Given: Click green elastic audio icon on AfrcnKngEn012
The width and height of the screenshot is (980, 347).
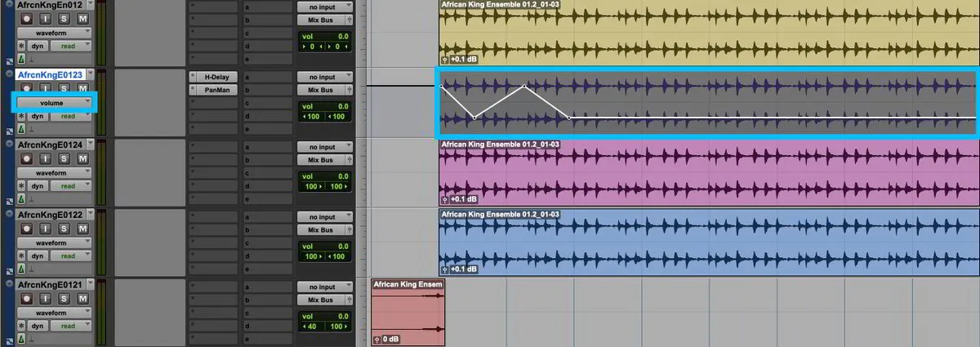Looking at the screenshot, I should pyautogui.click(x=21, y=60).
